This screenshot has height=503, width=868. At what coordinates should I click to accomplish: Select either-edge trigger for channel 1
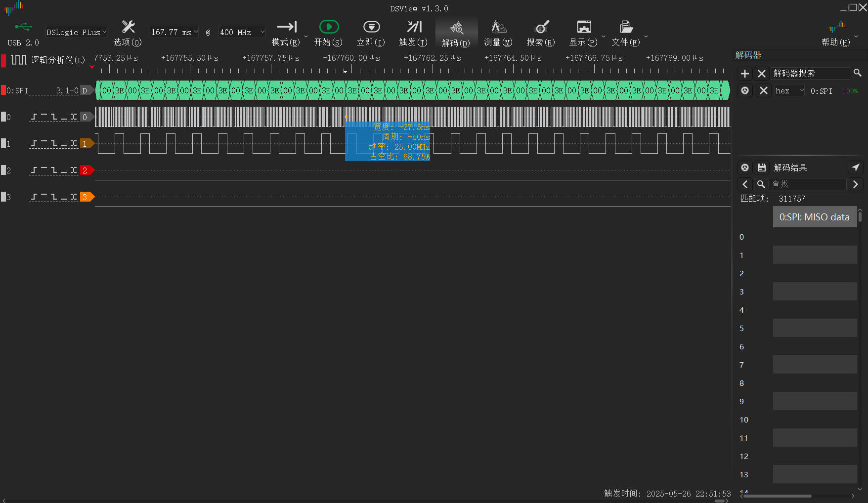point(74,143)
